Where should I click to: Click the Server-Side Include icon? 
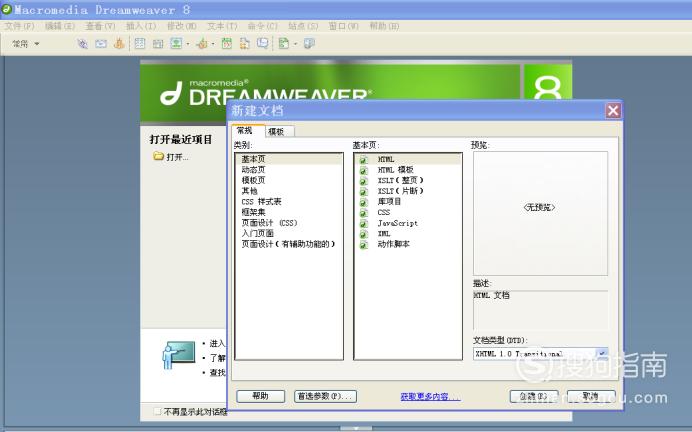244,43
